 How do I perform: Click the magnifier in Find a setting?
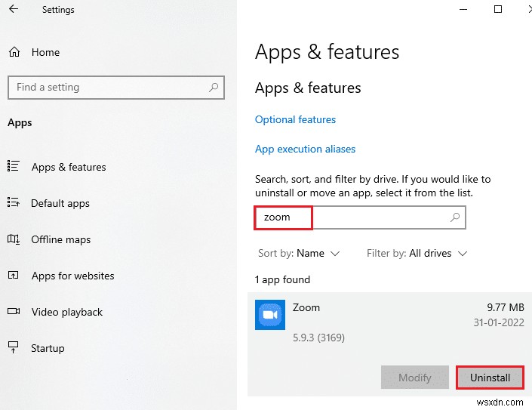214,88
